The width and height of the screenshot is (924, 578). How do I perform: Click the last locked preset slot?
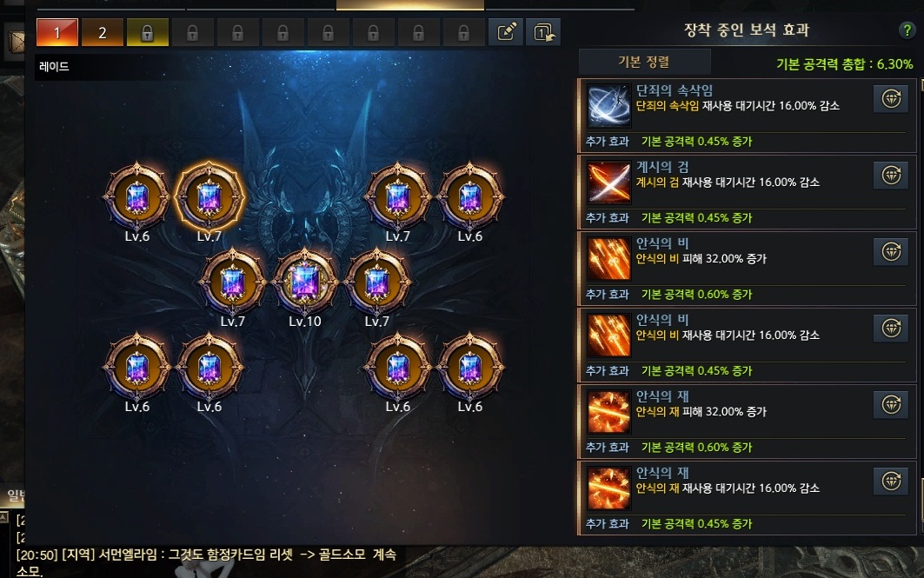point(464,32)
